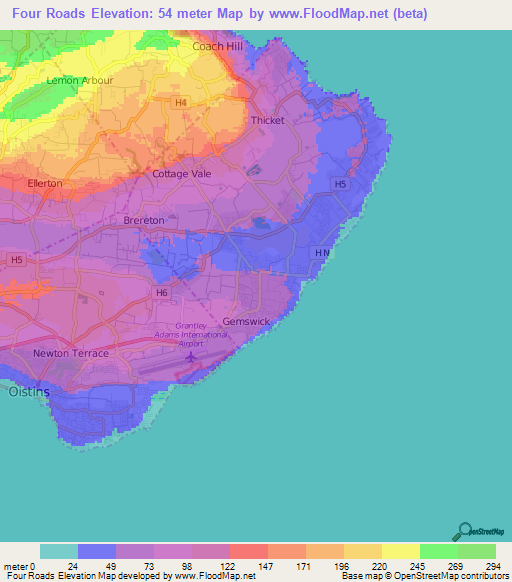Screen dimensions: 512x582
Task: Click the 269 legend value
Action: click(455, 567)
